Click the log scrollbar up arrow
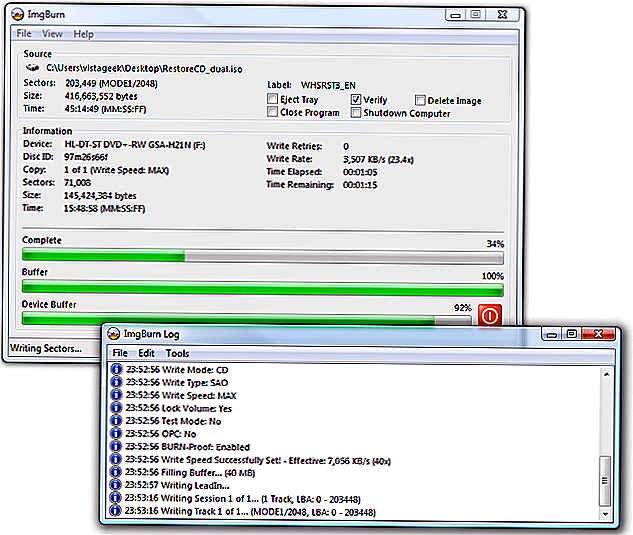This screenshot has height=535, width=633. click(606, 374)
